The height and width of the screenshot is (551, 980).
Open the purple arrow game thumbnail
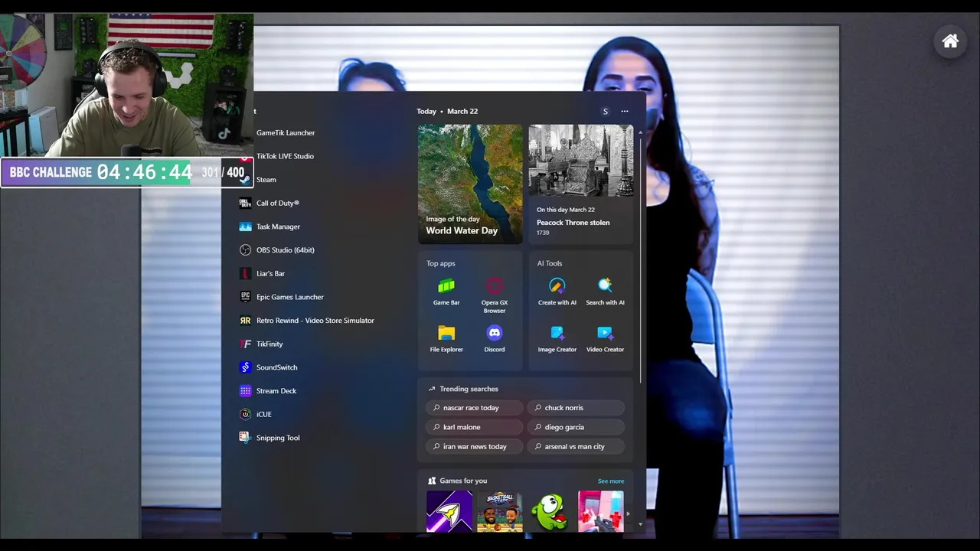pos(449,511)
